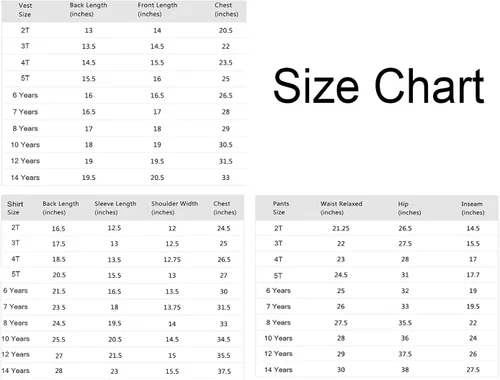Image resolution: width=500 pixels, height=380 pixels.
Task: Select vest 10 Years chest value 30.5
Action: coord(226,145)
